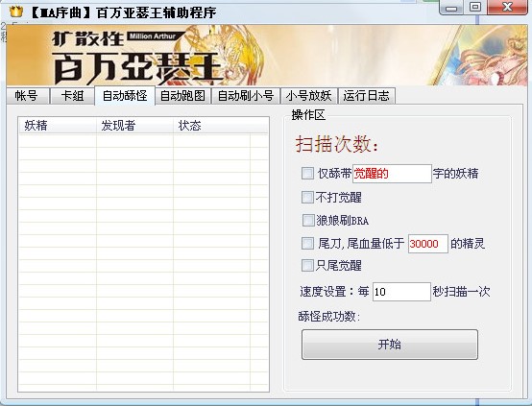Click the 扫描次数 label text
This screenshot has height=406, width=532.
336,145
